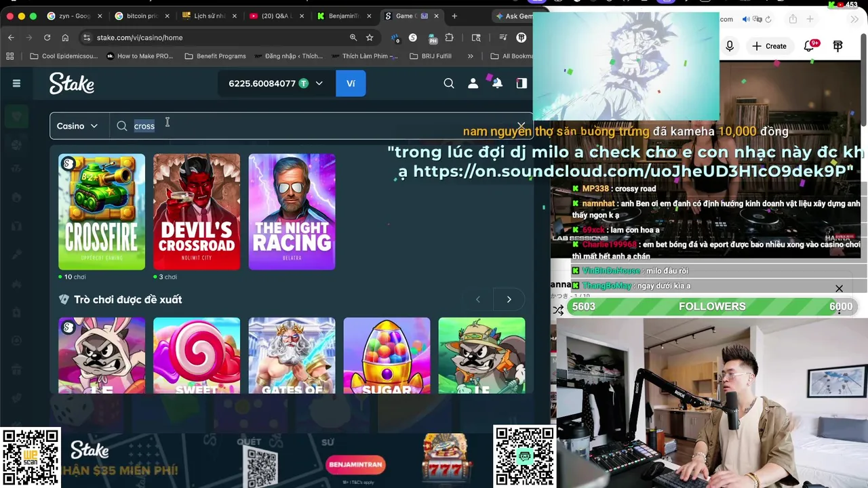Open new tab plus in Safari window

point(810,19)
